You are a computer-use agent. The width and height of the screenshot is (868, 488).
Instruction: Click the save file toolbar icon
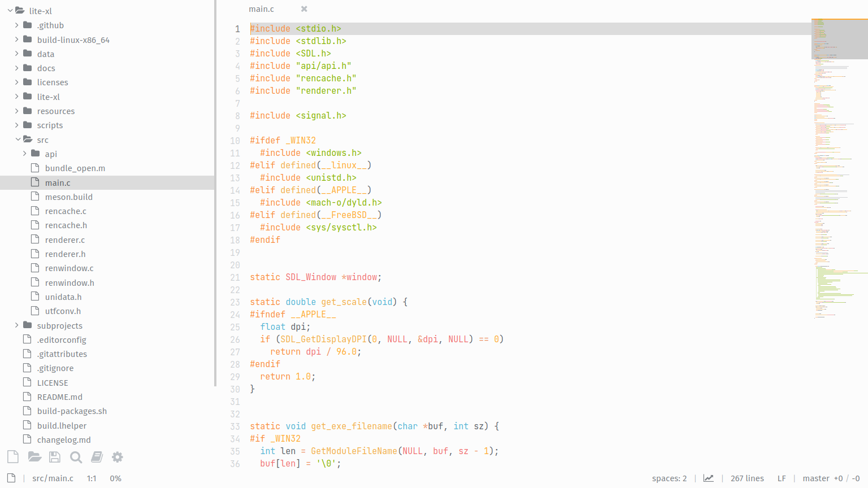point(55,457)
